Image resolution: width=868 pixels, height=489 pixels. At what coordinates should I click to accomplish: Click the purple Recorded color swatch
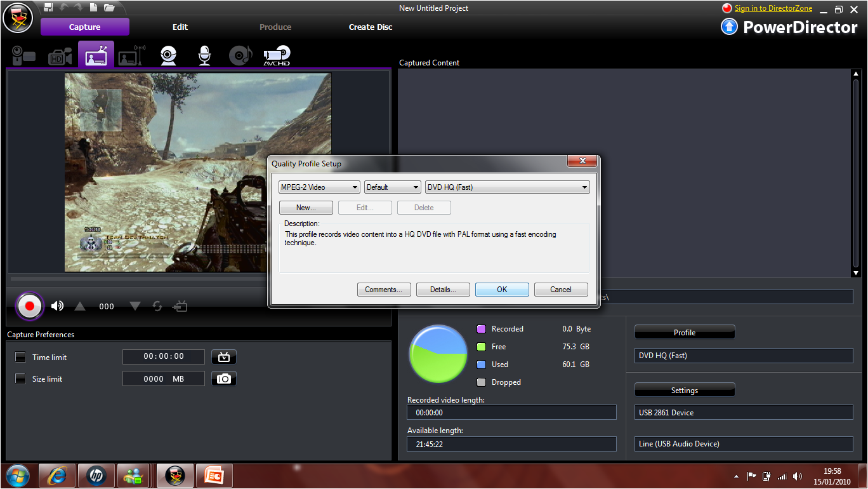[481, 329]
